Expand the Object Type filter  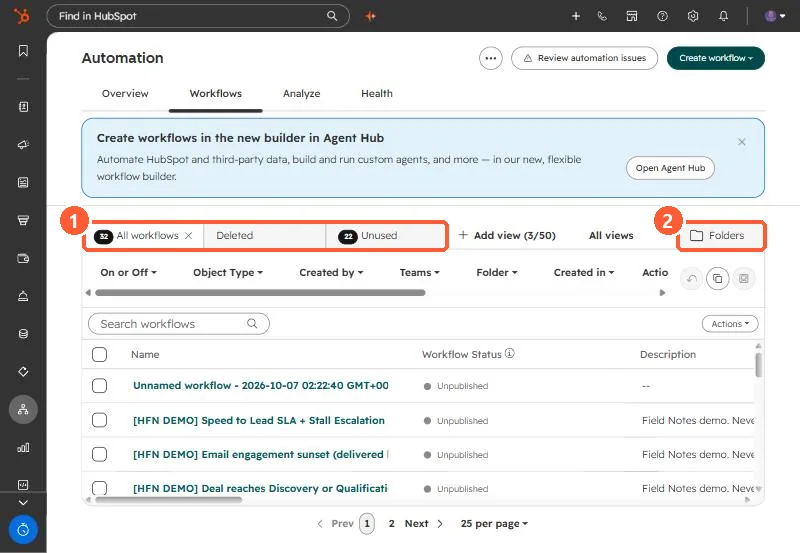pos(228,272)
